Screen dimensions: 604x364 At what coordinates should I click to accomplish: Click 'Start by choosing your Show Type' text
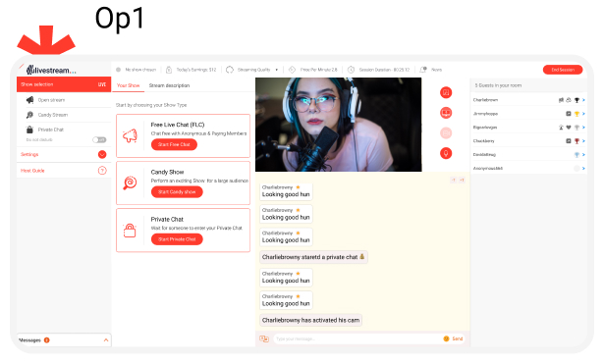[x=151, y=105]
